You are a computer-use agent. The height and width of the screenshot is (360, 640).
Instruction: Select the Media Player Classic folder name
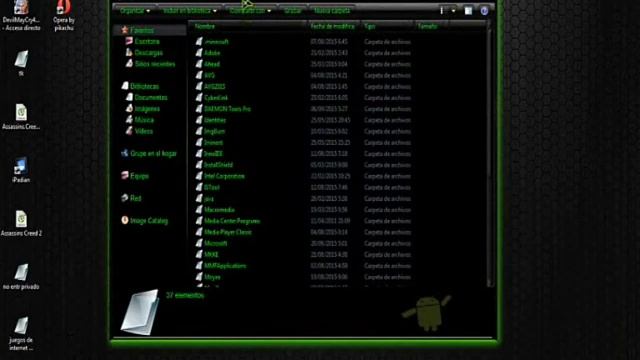tap(228, 232)
